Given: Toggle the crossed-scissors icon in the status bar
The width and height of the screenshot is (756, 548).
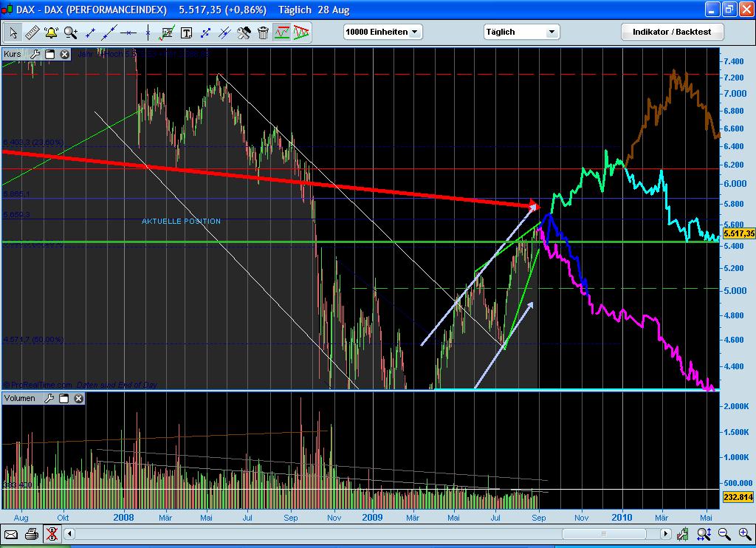Looking at the screenshot, I should coord(52,535).
